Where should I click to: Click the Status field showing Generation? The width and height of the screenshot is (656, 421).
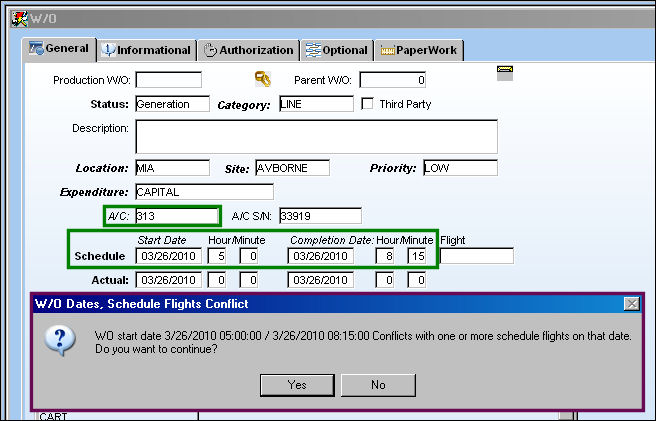click(x=172, y=104)
